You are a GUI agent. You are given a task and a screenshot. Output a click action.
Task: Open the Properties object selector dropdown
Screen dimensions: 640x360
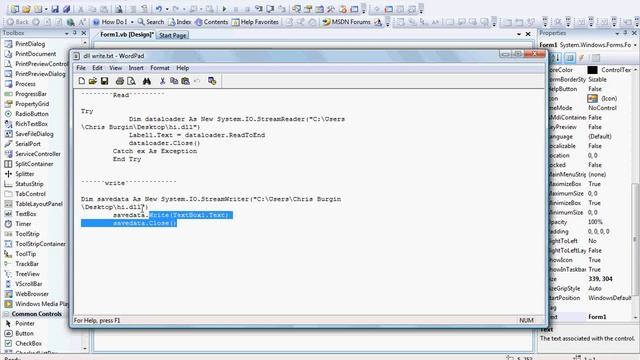[x=635, y=45]
